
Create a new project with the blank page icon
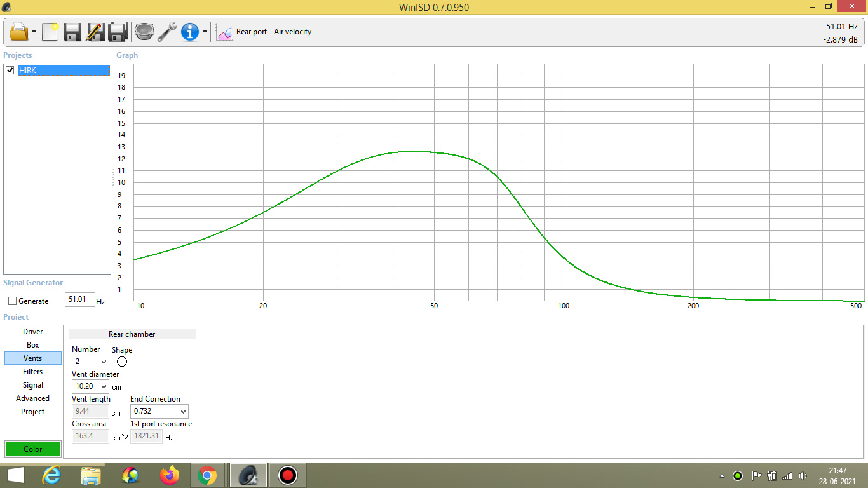50,32
